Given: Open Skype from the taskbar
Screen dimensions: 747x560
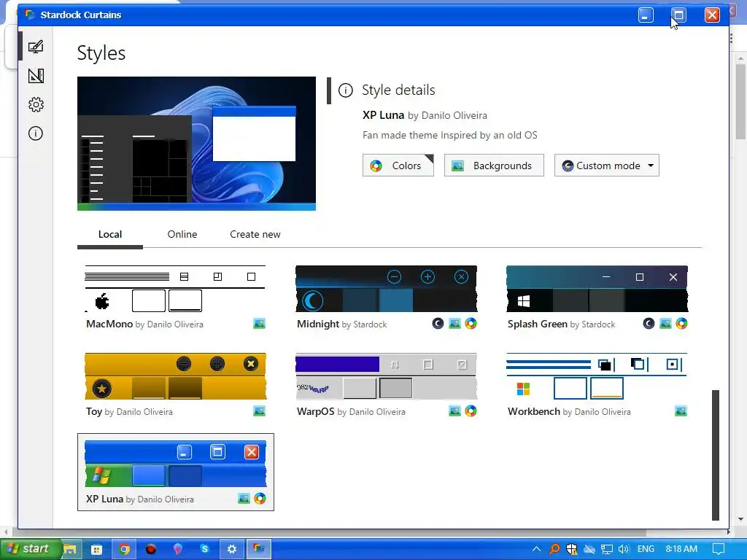Looking at the screenshot, I should coord(205,549).
